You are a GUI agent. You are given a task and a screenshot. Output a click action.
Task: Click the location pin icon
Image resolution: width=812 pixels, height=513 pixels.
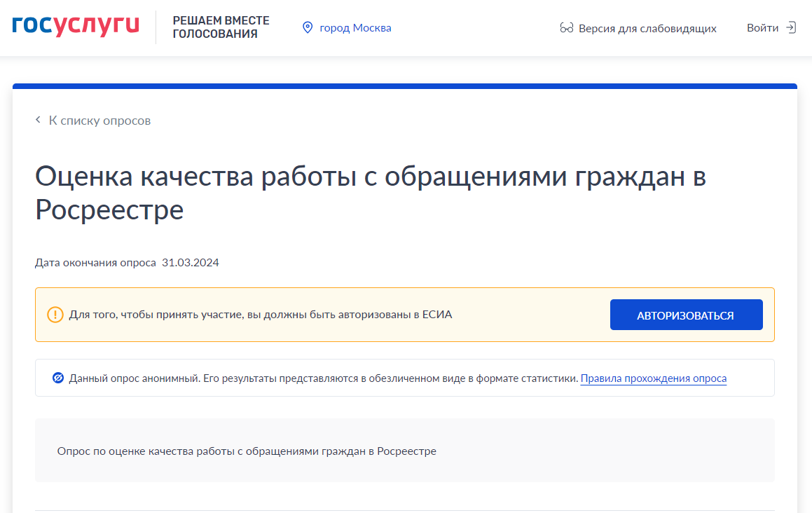point(306,28)
